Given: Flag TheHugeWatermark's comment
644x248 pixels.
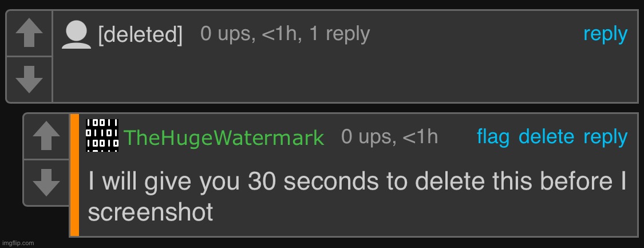Looking at the screenshot, I should [493, 137].
